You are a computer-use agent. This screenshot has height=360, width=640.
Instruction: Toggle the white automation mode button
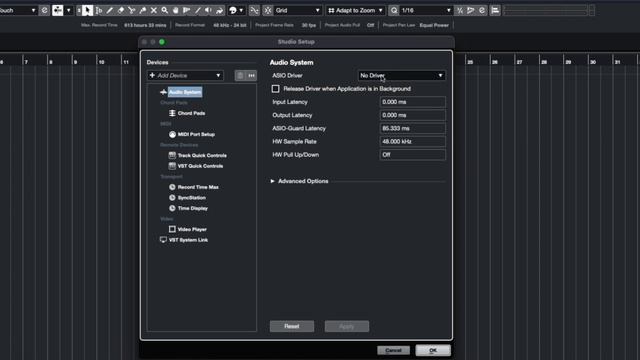click(x=58, y=10)
